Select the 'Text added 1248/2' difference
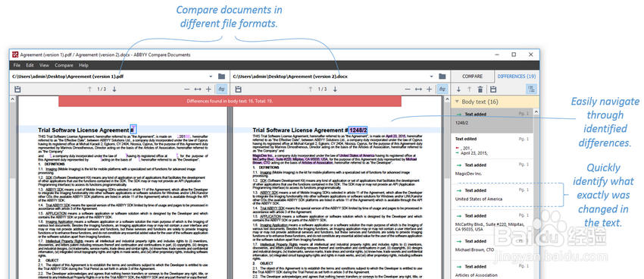The width and height of the screenshot is (644, 279). tap(492, 121)
